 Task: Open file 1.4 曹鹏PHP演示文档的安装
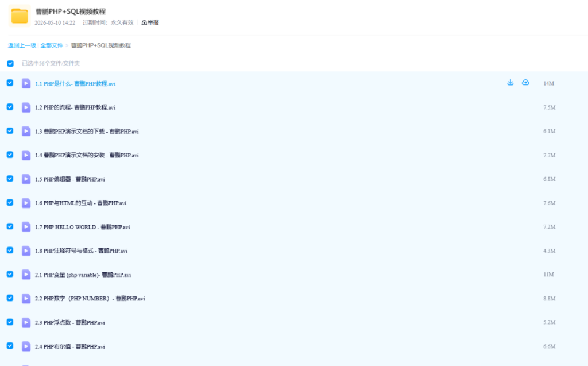point(87,155)
